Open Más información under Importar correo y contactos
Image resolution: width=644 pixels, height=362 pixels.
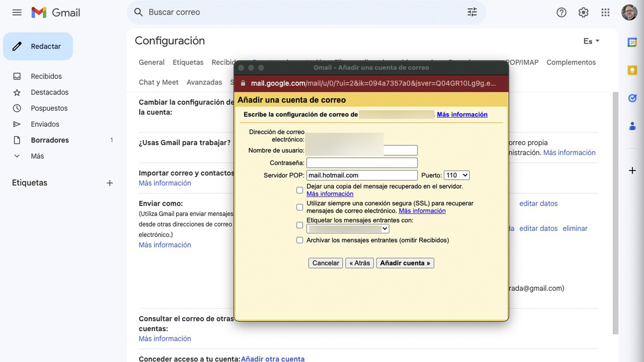pos(165,183)
